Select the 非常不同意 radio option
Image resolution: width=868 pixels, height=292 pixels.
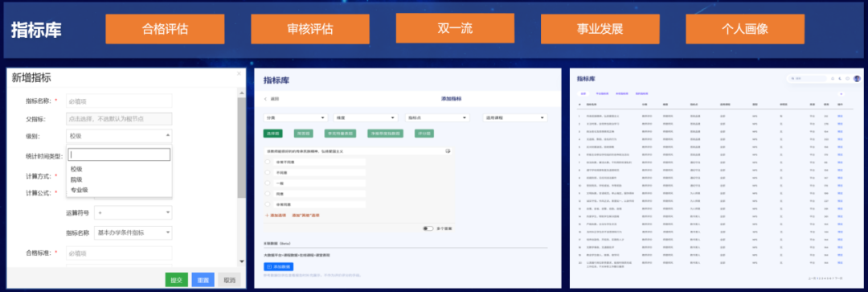point(268,162)
